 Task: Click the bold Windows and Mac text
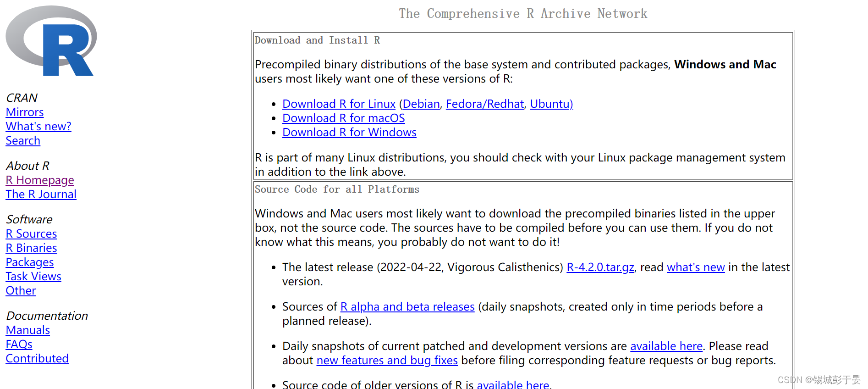click(725, 65)
